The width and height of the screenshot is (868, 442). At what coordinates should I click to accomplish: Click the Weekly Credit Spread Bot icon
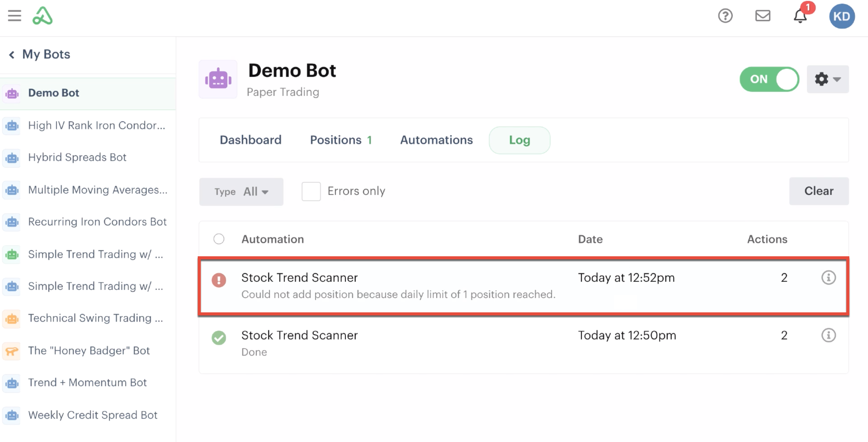[x=12, y=415]
